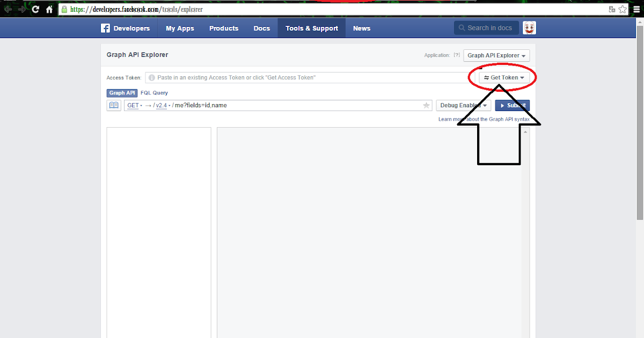
Task: Open the Products menu
Action: point(224,28)
